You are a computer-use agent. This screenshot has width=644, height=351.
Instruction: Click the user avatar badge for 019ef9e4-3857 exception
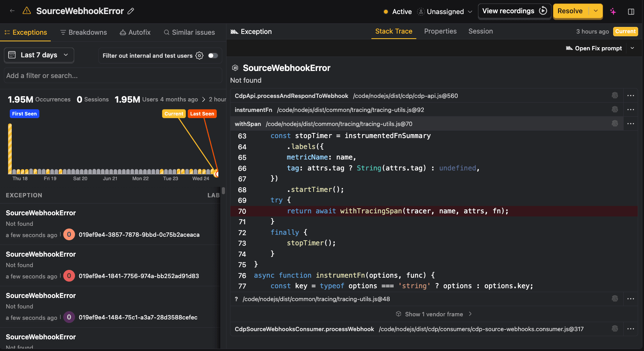[69, 234]
